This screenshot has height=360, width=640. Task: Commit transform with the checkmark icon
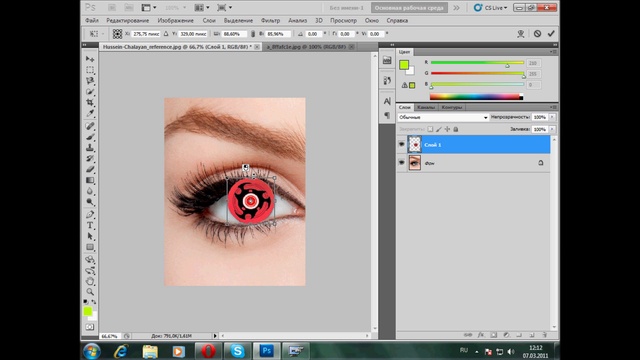click(x=551, y=33)
